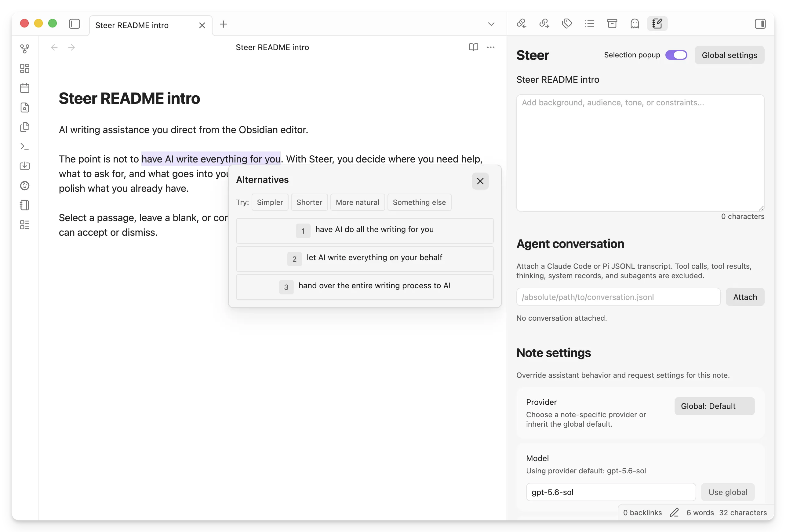Try the Shorter rewrite option
Viewport: 786px width, 532px height.
(309, 202)
